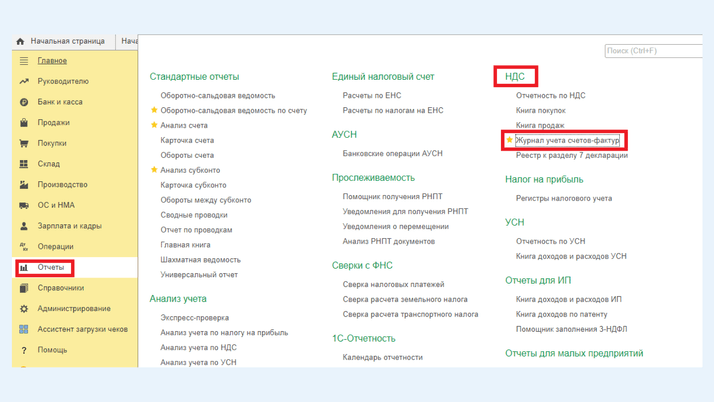714x402 pixels.
Task: Open Книга доходов и расходов ИП
Action: coord(569,300)
